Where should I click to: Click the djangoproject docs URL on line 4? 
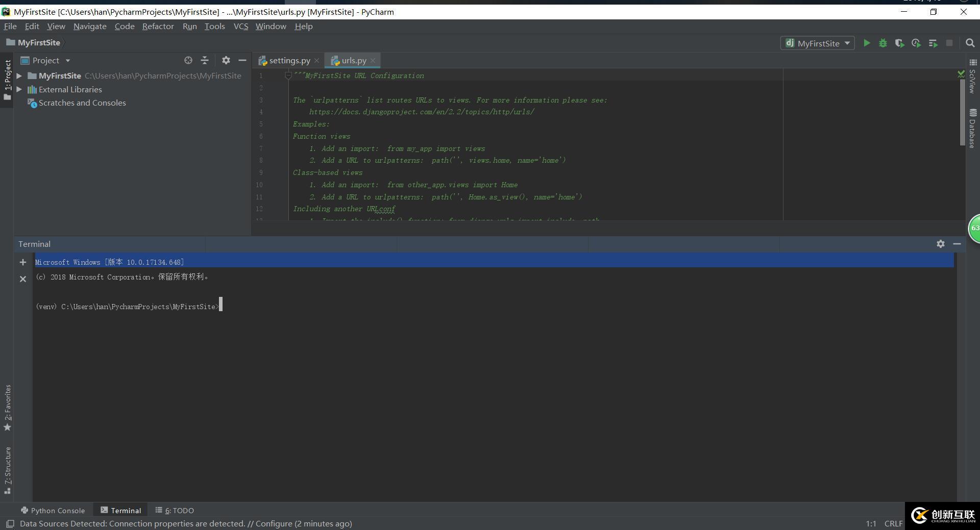422,112
